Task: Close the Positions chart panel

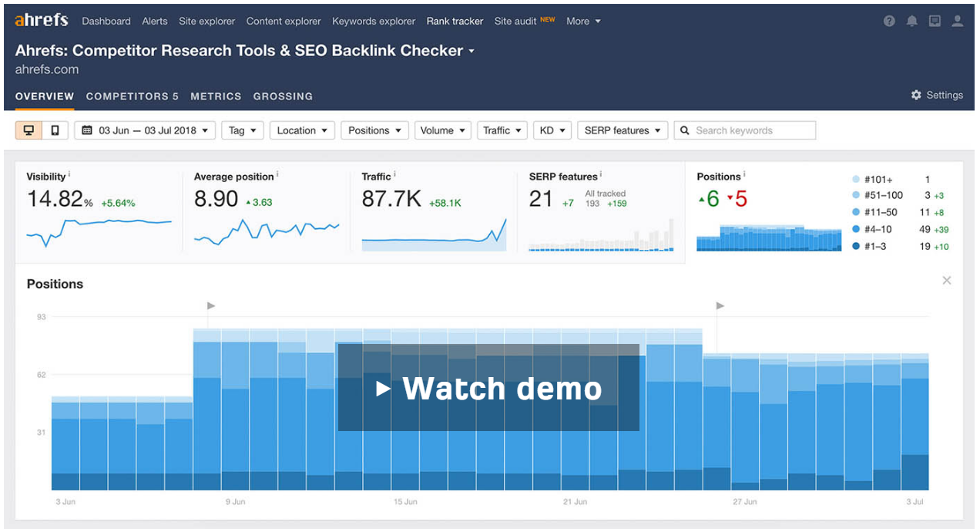Action: pos(947,281)
